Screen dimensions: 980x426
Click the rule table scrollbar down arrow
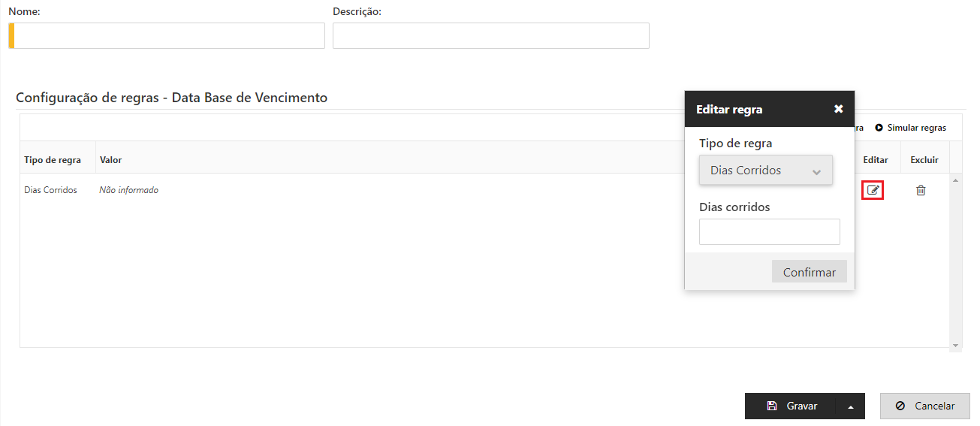click(x=955, y=345)
